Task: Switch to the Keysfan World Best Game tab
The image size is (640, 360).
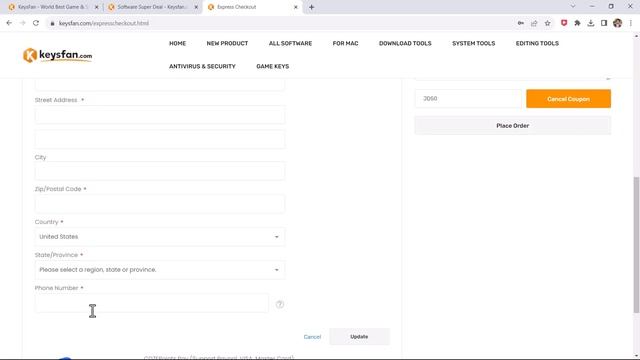Action: [52, 7]
